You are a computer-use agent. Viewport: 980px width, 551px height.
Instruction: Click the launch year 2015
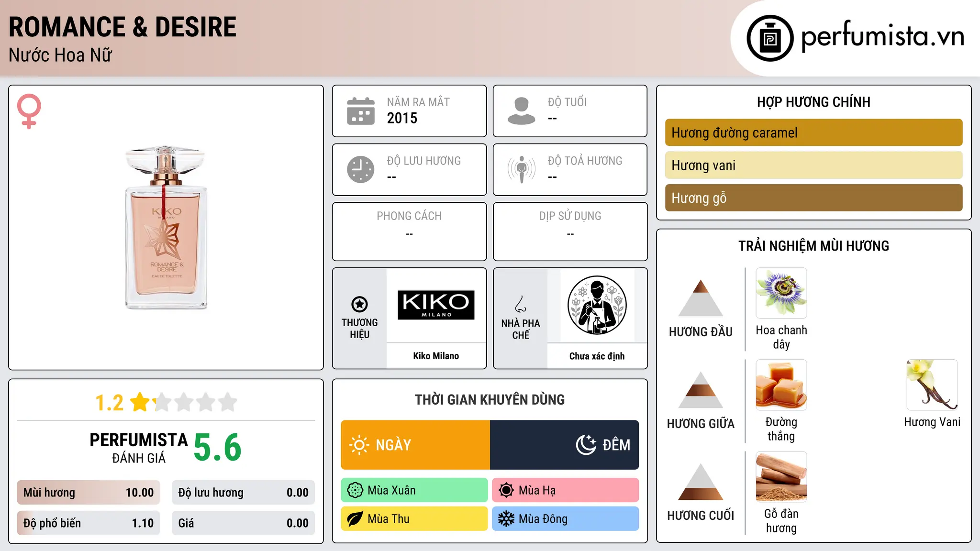[x=402, y=118]
